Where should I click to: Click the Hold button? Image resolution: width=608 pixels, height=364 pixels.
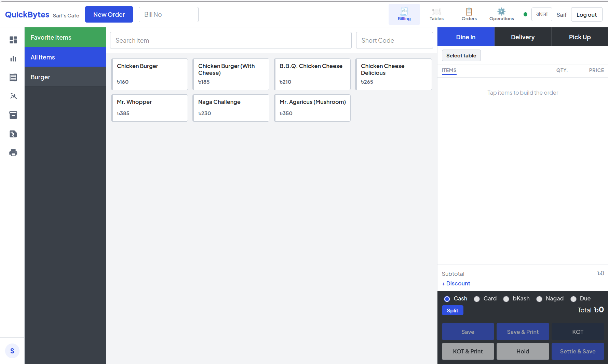coord(523,351)
